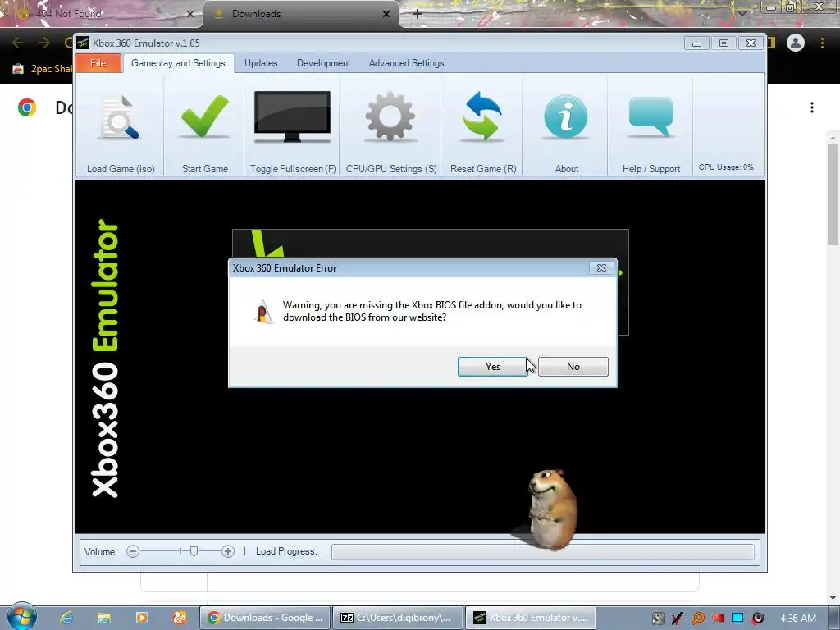The width and height of the screenshot is (840, 630).
Task: Decrease volume with the minus icon
Action: click(133, 551)
